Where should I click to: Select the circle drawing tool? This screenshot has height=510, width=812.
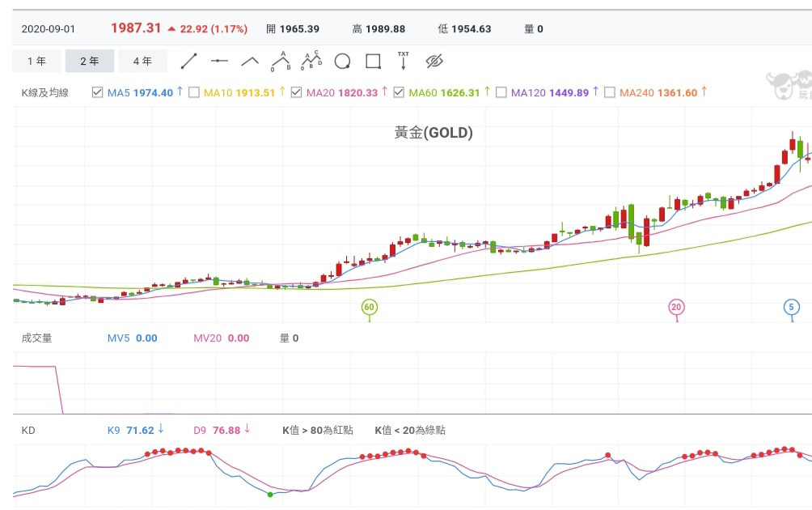tap(342, 62)
